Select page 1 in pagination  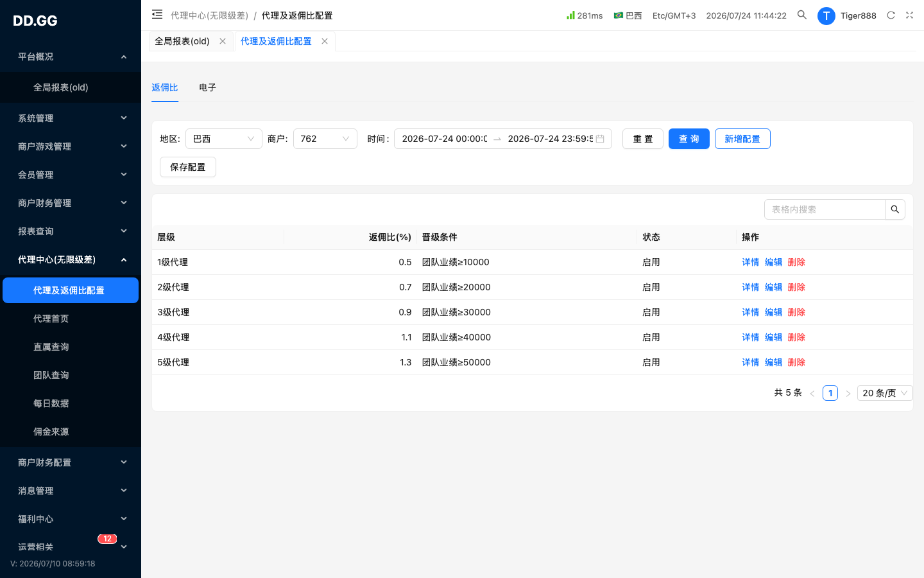tap(830, 393)
